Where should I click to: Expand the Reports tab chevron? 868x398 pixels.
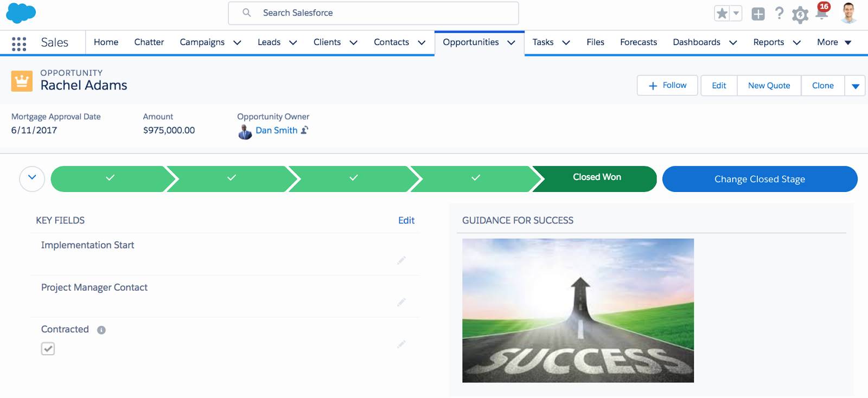[796, 43]
